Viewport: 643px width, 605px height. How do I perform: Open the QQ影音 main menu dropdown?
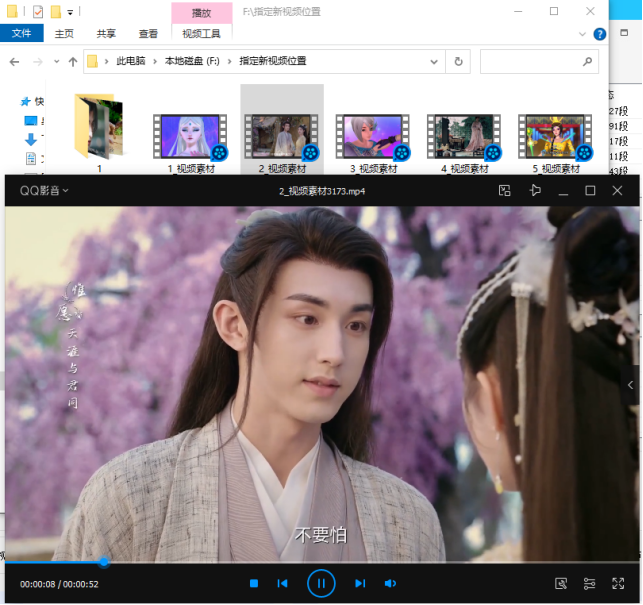pos(44,190)
